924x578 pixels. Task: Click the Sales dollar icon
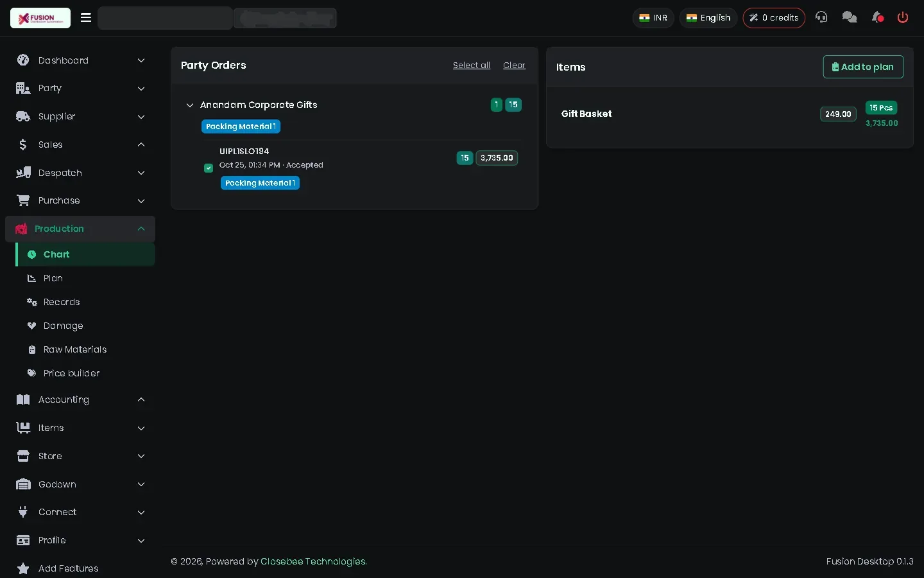[x=23, y=144]
